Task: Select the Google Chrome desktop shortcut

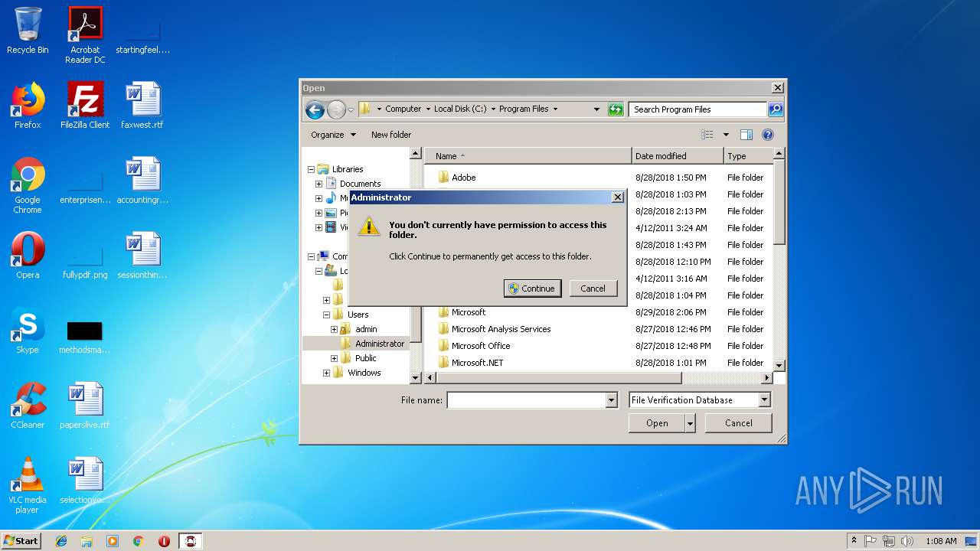Action: 28,186
